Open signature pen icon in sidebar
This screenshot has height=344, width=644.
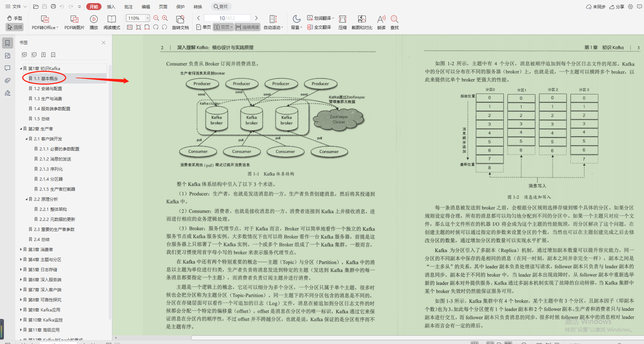8,93
